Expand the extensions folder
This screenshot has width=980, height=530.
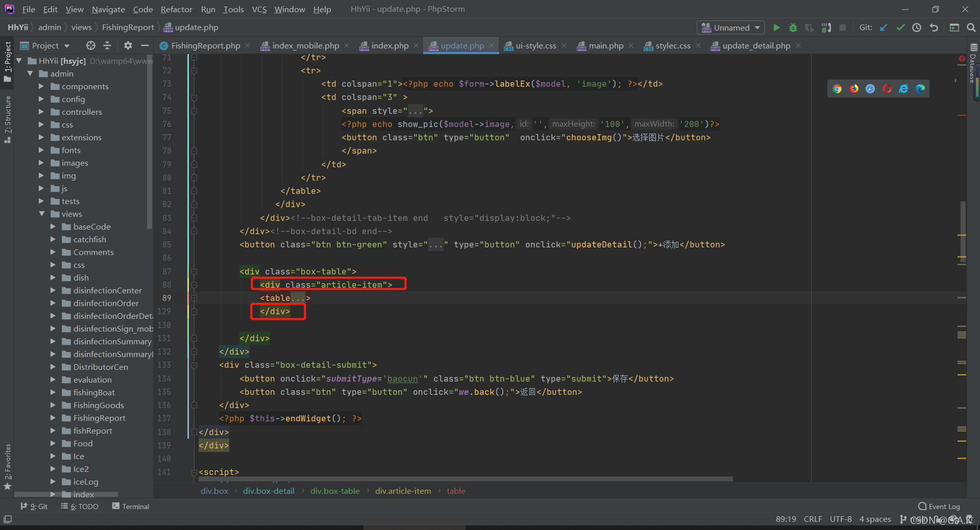41,137
